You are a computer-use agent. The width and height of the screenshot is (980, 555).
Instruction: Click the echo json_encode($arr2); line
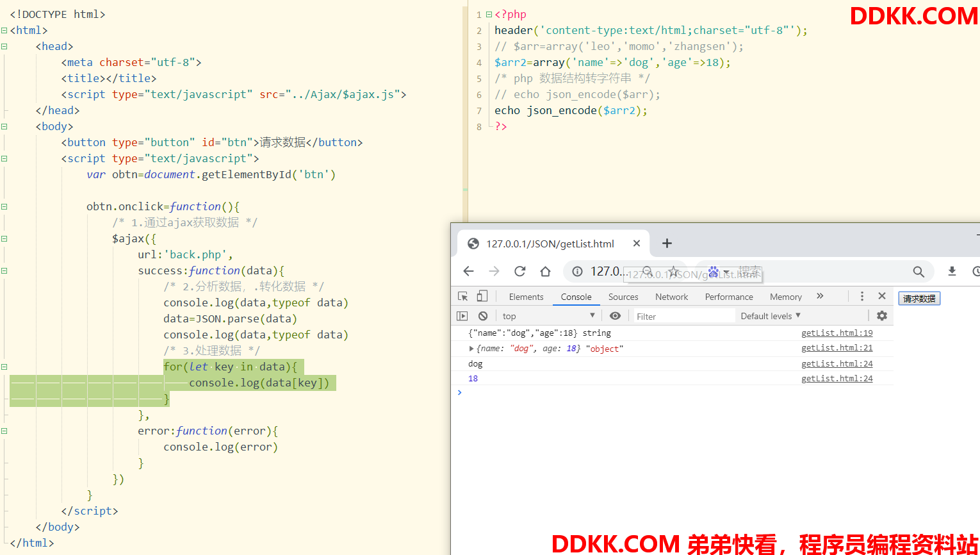[571, 110]
